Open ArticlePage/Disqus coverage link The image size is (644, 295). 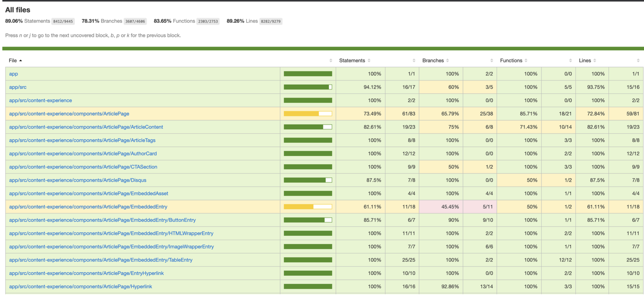(x=78, y=180)
